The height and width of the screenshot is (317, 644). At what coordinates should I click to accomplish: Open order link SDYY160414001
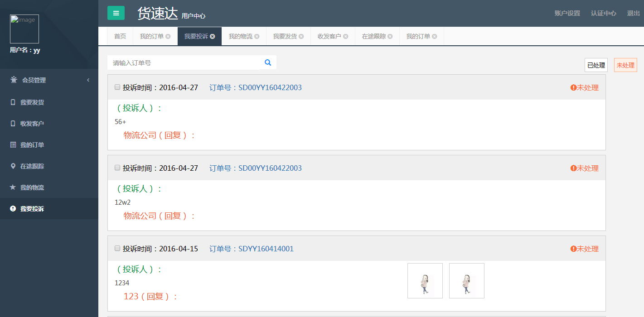click(x=266, y=249)
